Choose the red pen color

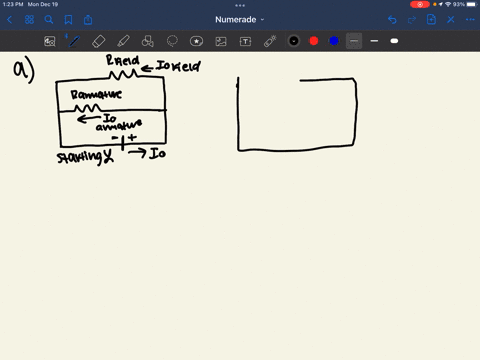314,41
